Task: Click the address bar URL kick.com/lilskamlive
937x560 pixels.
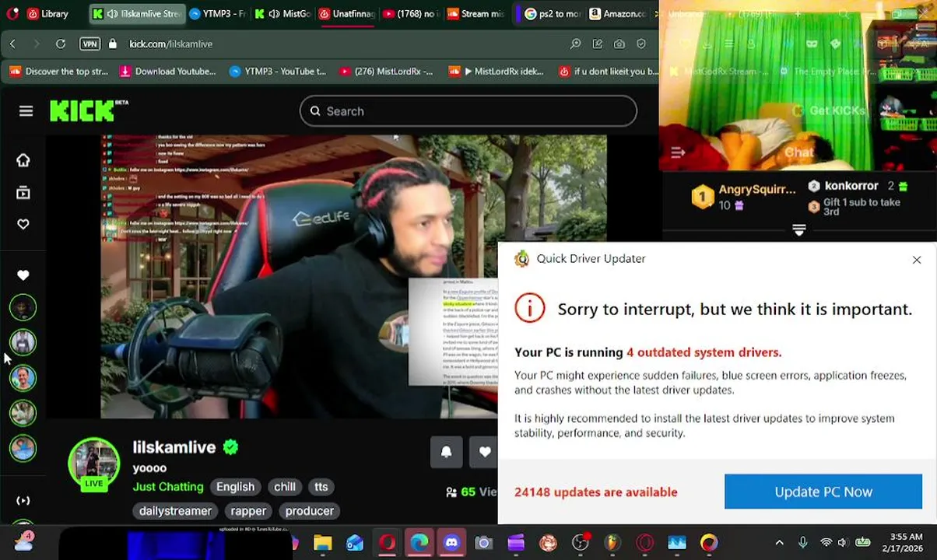Action: (171, 44)
